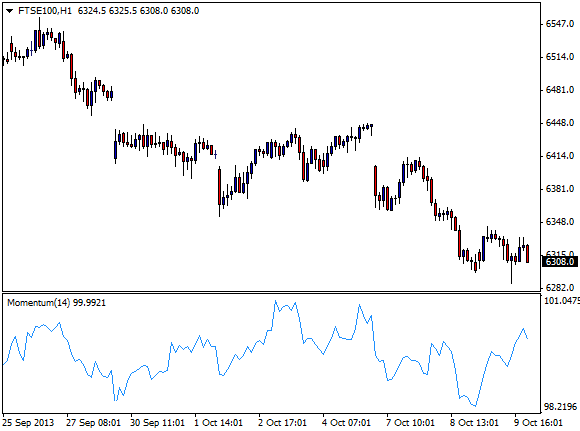Click the momentum scale value 101.0475
Screen dimensions: 580x431
click(562, 301)
